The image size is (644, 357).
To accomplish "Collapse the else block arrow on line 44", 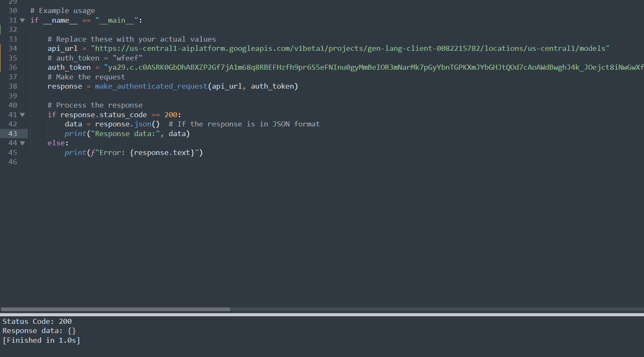I will tap(22, 143).
